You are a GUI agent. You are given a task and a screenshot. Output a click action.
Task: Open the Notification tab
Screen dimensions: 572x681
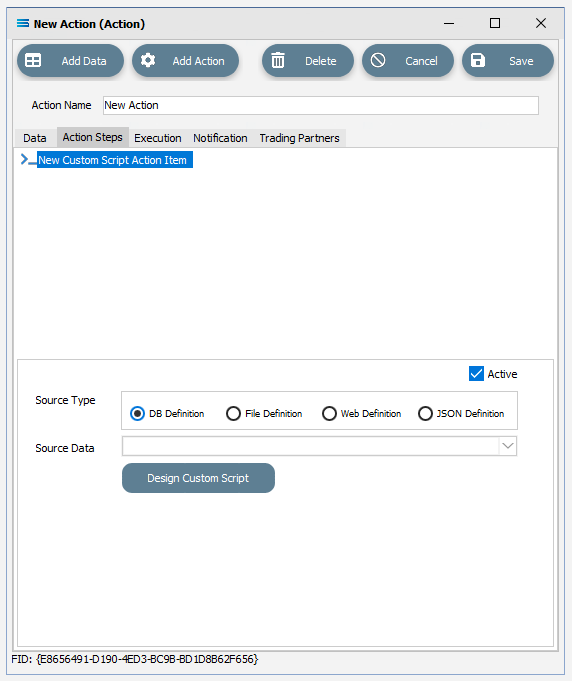[220, 138]
